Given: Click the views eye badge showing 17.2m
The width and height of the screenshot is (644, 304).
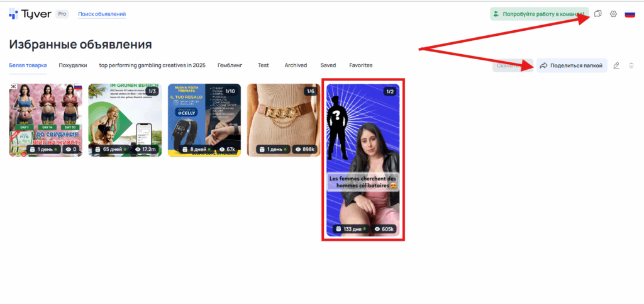Looking at the screenshot, I should [145, 150].
